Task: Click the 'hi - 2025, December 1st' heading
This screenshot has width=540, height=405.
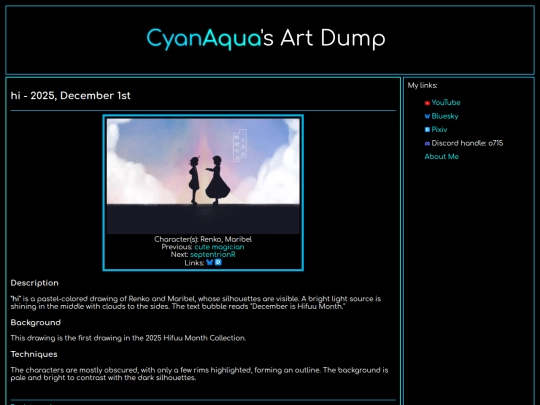Action: pos(71,95)
